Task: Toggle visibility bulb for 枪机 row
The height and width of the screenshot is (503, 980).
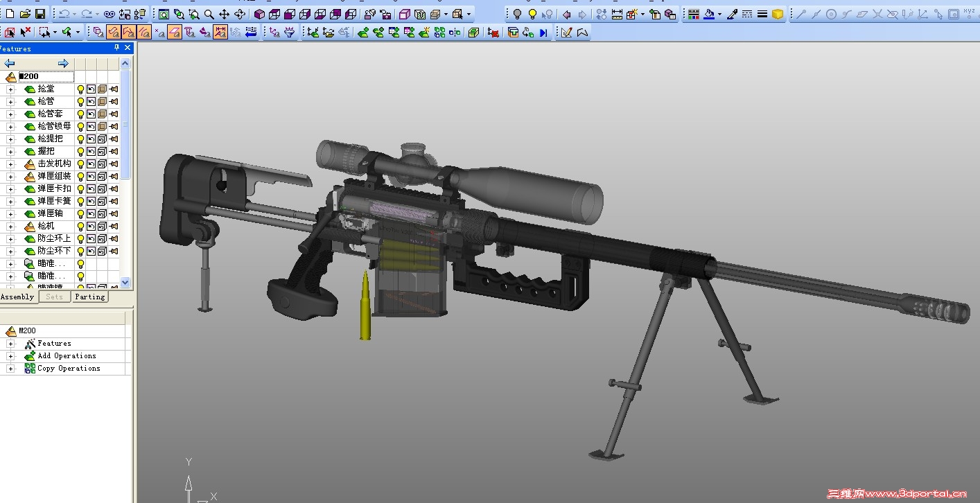Action: click(80, 227)
